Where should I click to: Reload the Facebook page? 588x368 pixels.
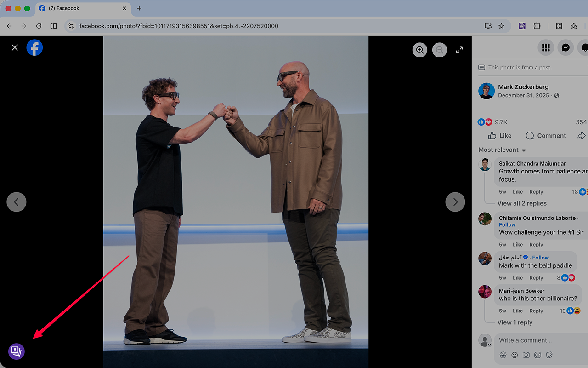coord(39,26)
